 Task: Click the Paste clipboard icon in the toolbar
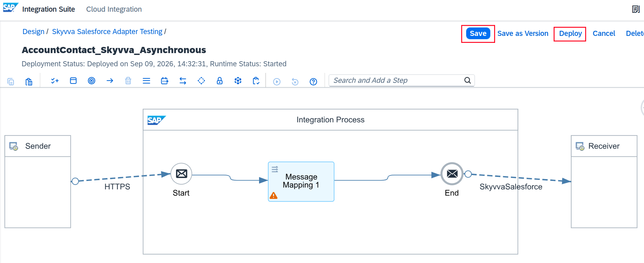coord(29,81)
